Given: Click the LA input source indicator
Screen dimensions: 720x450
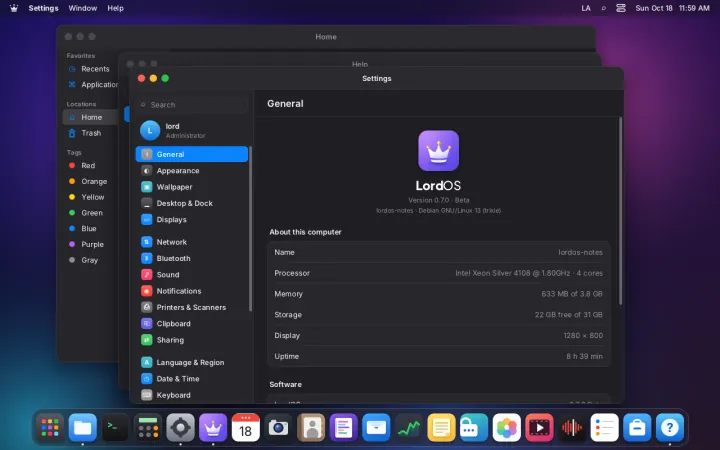Looking at the screenshot, I should pyautogui.click(x=586, y=8).
